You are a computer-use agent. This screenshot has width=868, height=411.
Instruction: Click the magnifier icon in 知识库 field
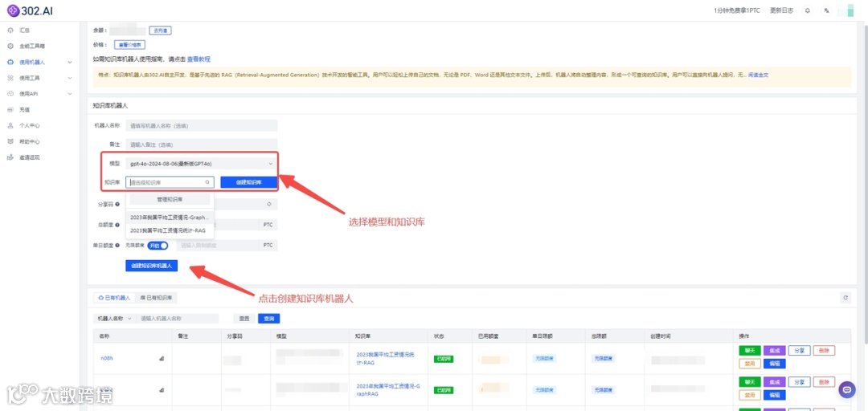click(x=207, y=182)
